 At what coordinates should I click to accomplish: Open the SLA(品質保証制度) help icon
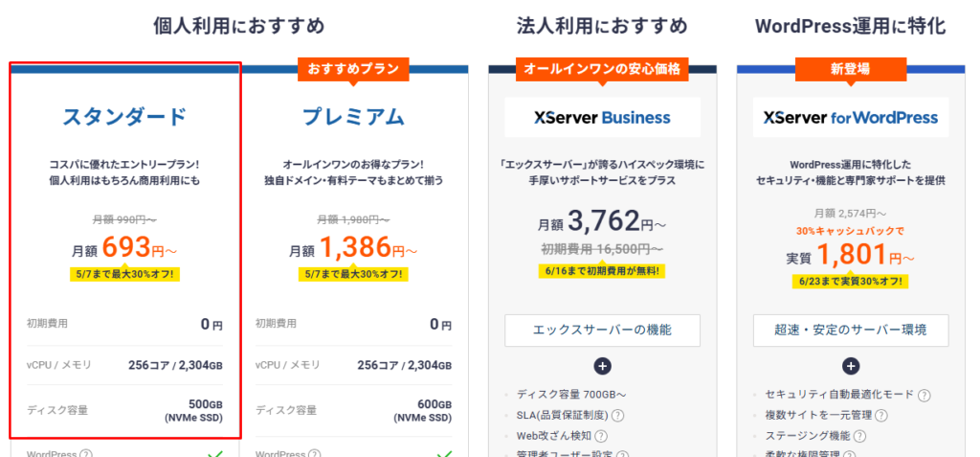coord(618,415)
